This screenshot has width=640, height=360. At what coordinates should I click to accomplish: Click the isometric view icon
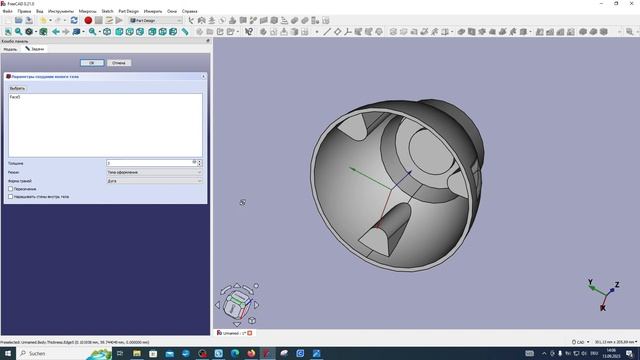coord(107,32)
